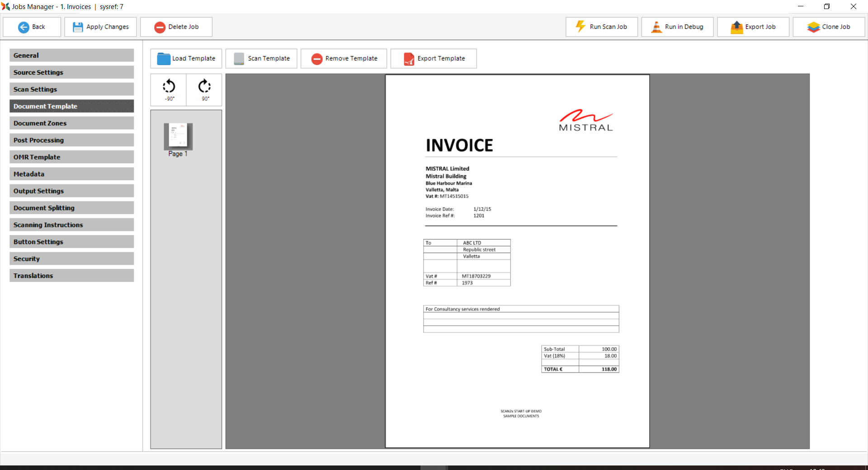Viewport: 868px width, 470px height.
Task: Click the Run Scan Job lightning icon
Action: pos(580,27)
